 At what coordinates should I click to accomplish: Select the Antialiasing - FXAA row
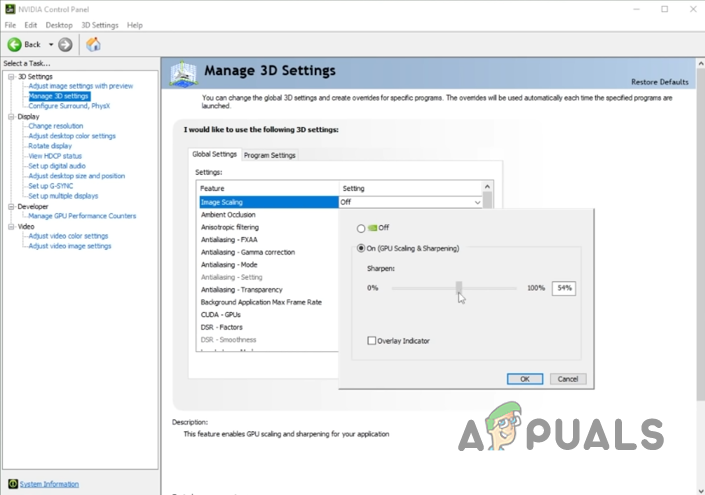click(x=268, y=240)
